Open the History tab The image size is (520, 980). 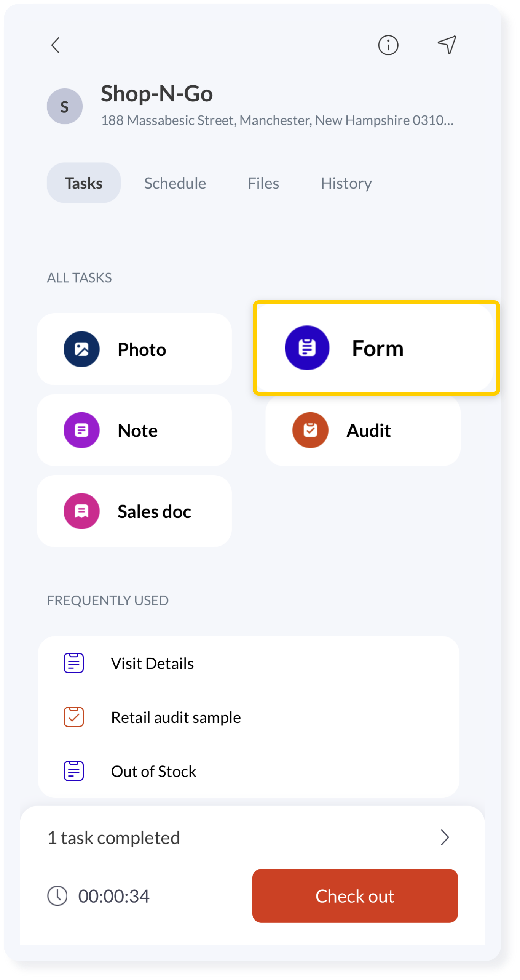(x=346, y=184)
